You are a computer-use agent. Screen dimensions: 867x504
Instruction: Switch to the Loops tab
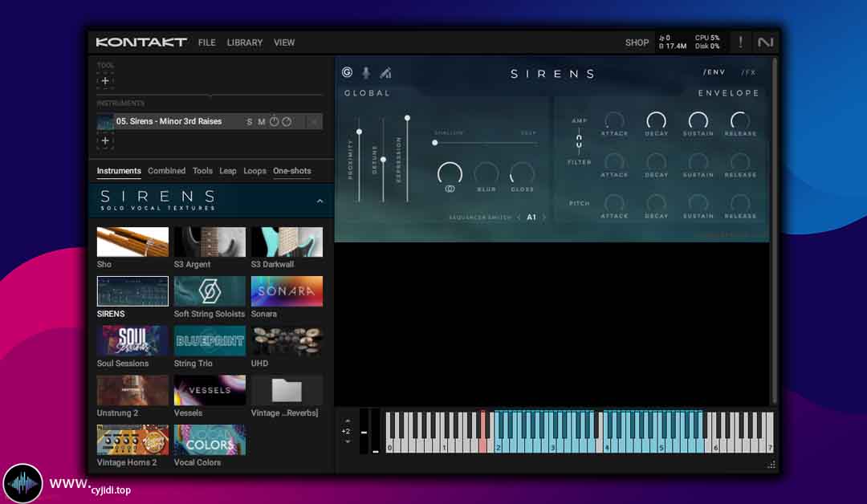[x=255, y=171]
